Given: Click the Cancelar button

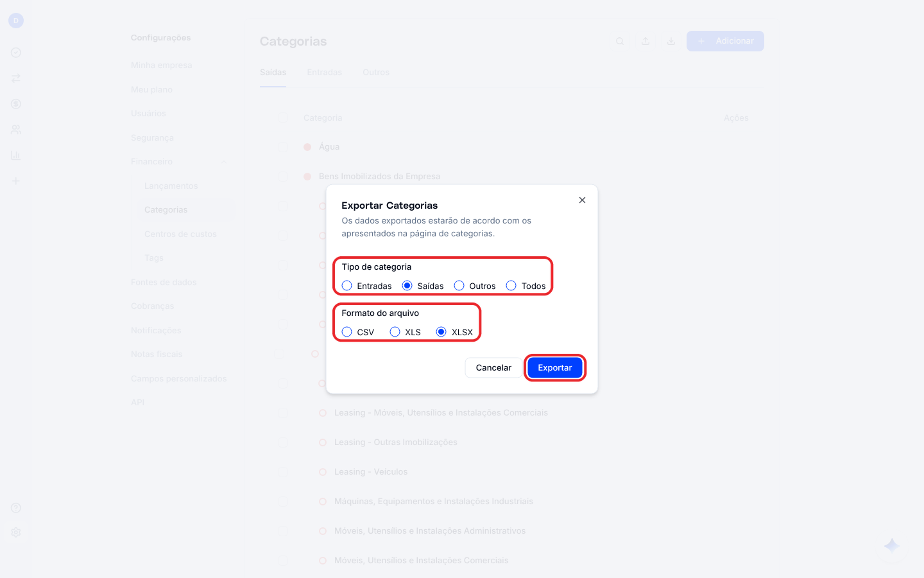Looking at the screenshot, I should (x=493, y=368).
